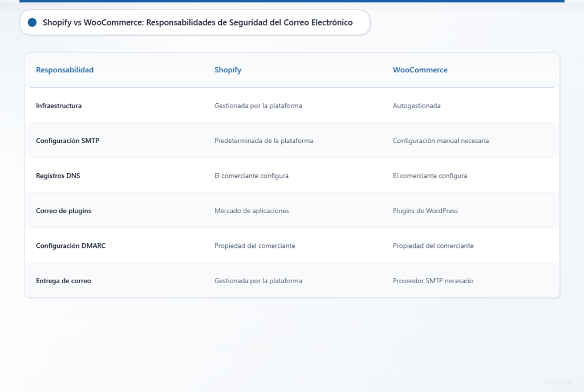Click the blue dot beside the title
Viewport: 584px width, 392px height.
pyautogui.click(x=33, y=23)
